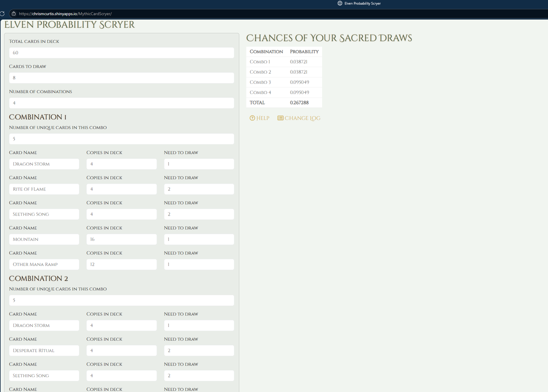Click the site lock icon in address bar
Screen dimensions: 548x392
[14, 14]
